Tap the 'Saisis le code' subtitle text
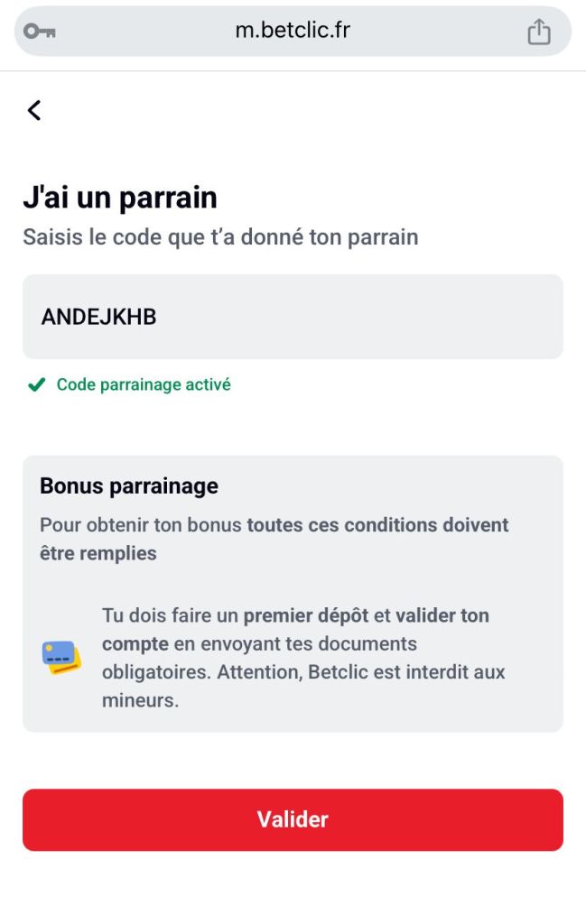586x924 pixels. pyautogui.click(x=220, y=237)
